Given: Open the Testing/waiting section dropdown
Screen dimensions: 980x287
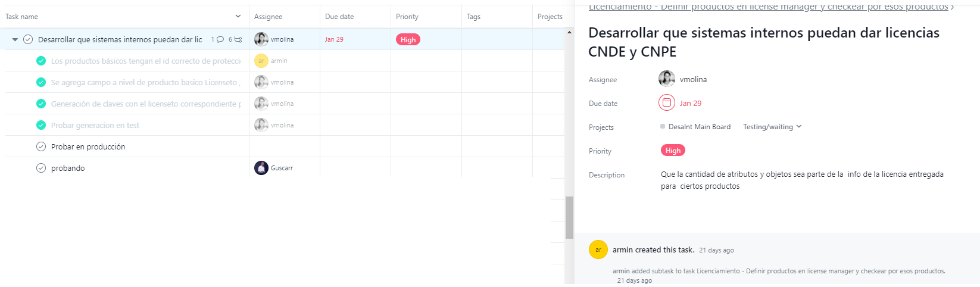Looking at the screenshot, I should [772, 127].
